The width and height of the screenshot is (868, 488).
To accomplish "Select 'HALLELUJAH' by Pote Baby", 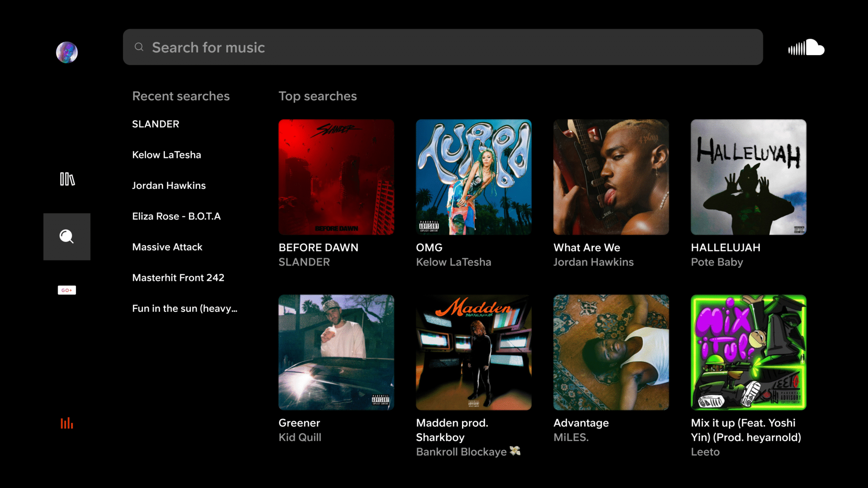I will pyautogui.click(x=748, y=177).
